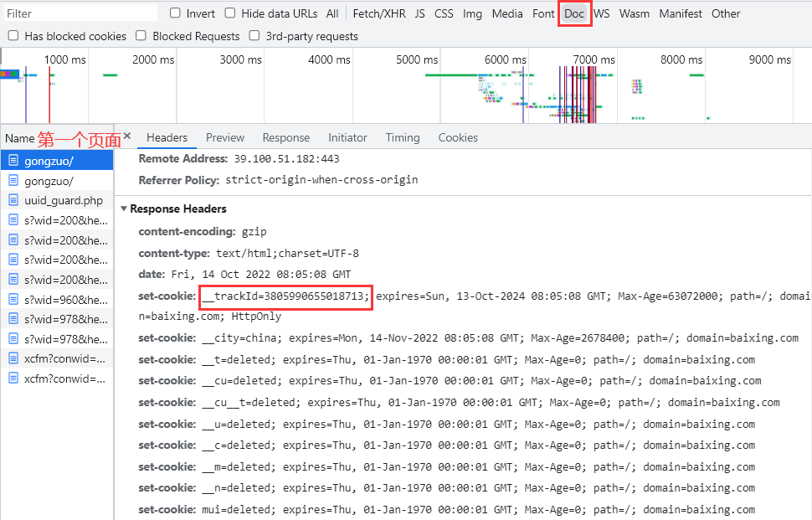The image size is (812, 520).
Task: Click the document icon of last xcfm?conwid request
Action: (x=13, y=378)
